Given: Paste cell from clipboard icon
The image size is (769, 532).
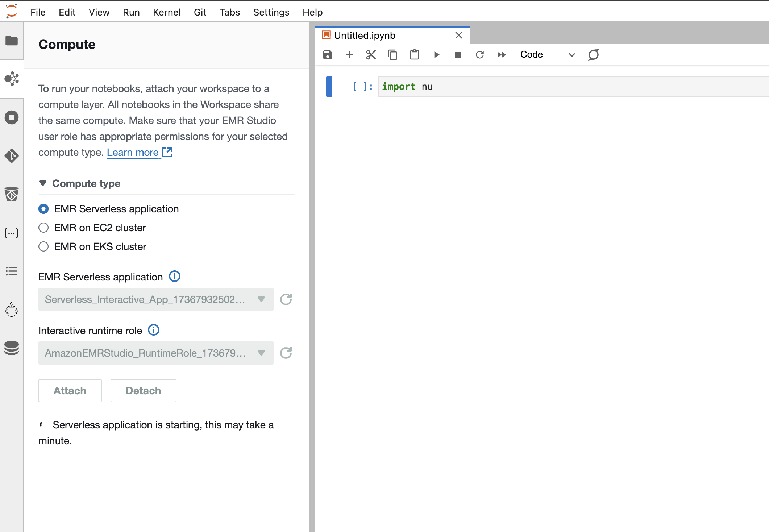Looking at the screenshot, I should [x=415, y=55].
